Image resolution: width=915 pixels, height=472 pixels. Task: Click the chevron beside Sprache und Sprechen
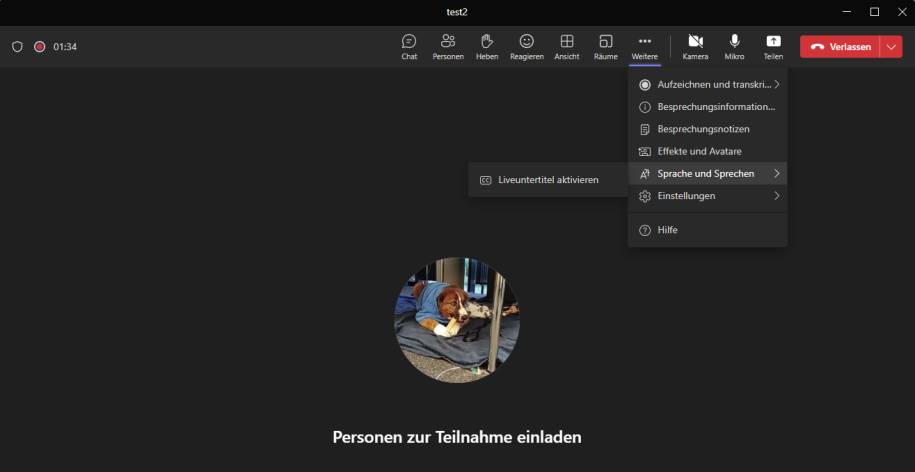[777, 173]
